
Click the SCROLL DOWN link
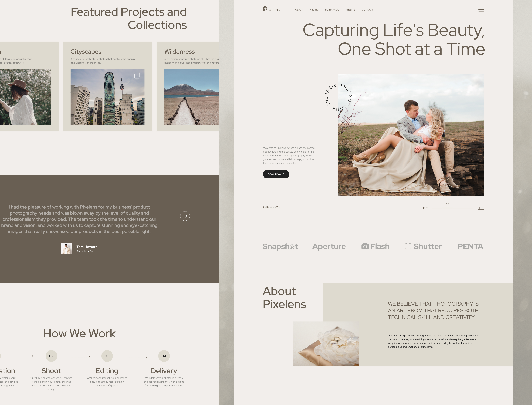pyautogui.click(x=271, y=207)
